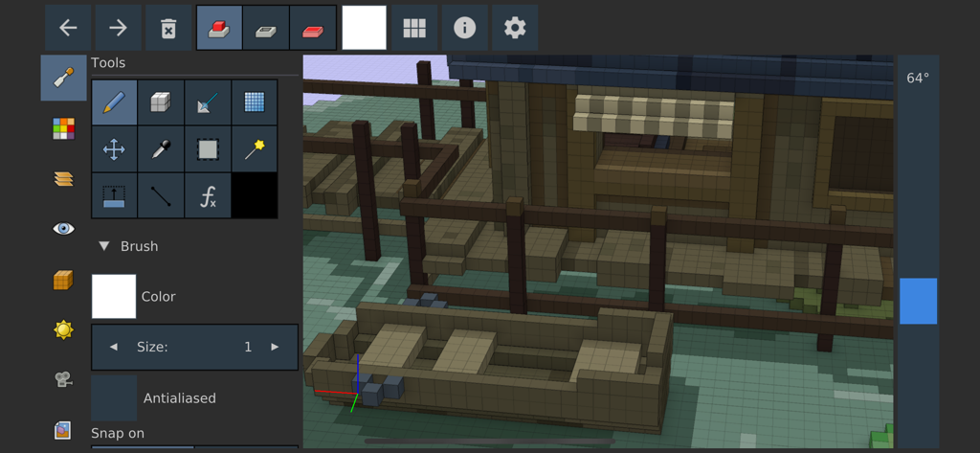This screenshot has width=980, height=453.
Task: Select the rectangle selection tool
Action: (208, 148)
